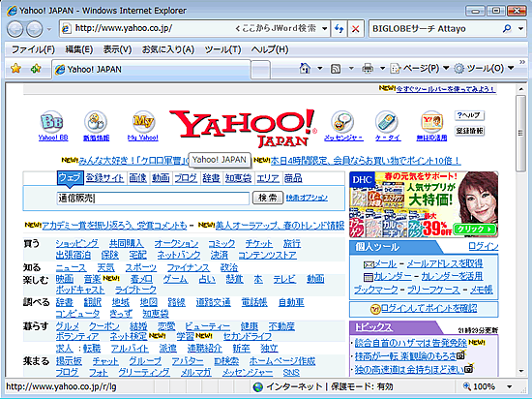Open the 編集(E) menu
Screen dimensions: 532x399
(x=78, y=50)
